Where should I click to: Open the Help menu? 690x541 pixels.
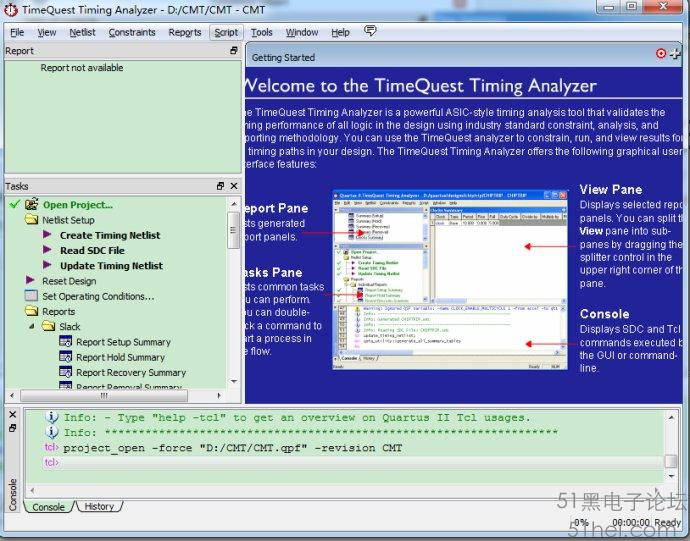[x=340, y=33]
